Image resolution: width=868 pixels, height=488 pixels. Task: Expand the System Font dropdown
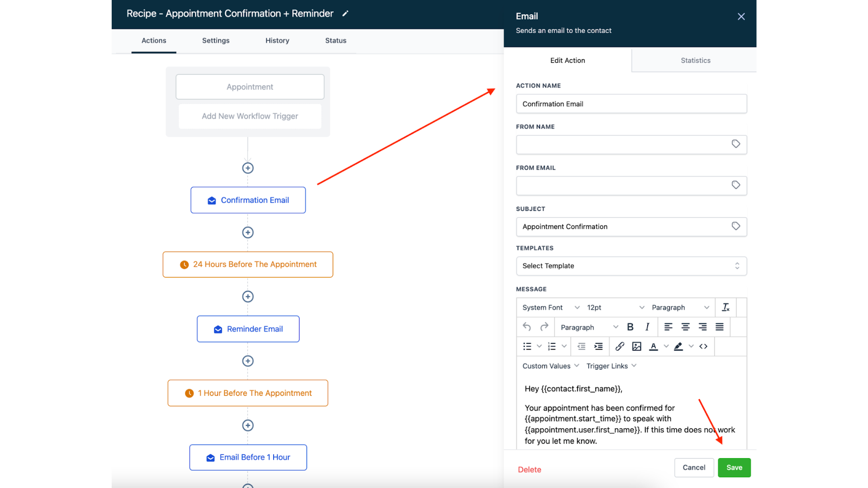(550, 308)
